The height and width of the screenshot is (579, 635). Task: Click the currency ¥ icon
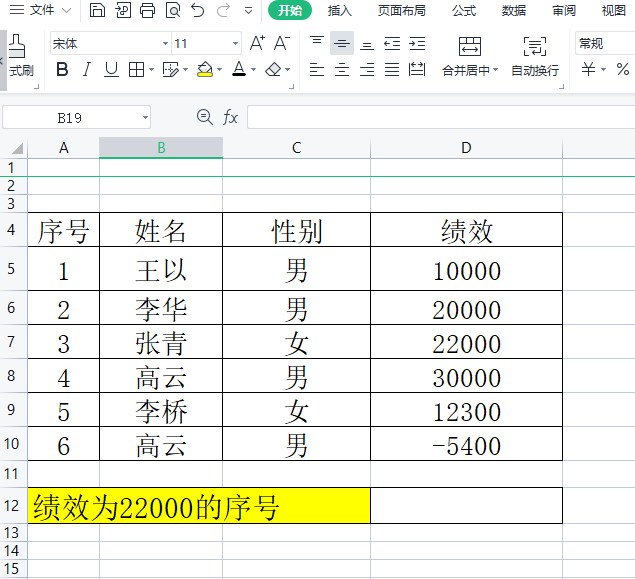588,69
